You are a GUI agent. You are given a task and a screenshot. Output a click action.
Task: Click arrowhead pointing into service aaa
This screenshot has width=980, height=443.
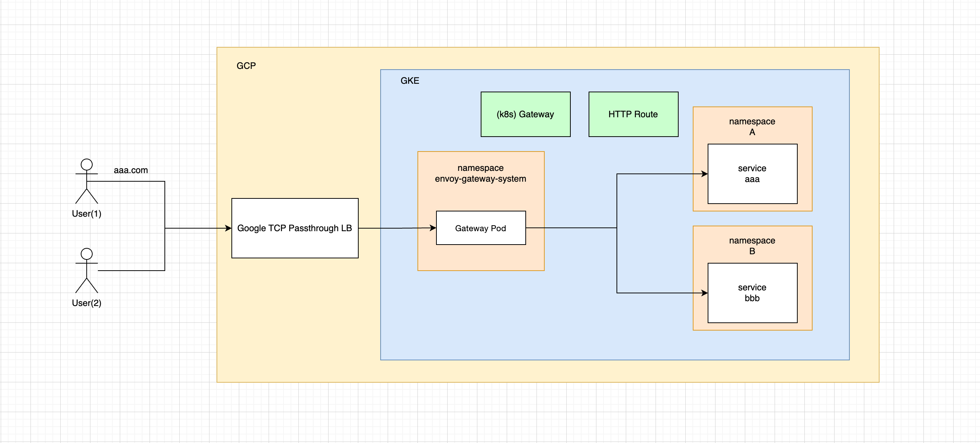[704, 173]
